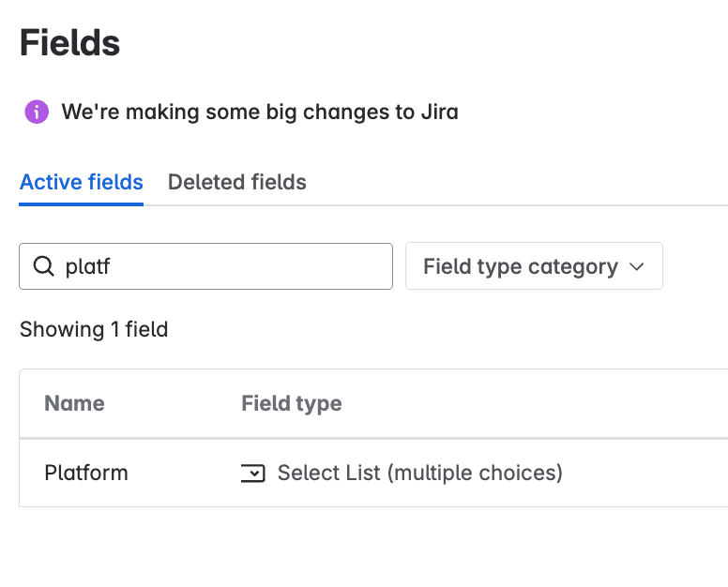
Task: Switch to the Active fields tab
Action: click(82, 182)
